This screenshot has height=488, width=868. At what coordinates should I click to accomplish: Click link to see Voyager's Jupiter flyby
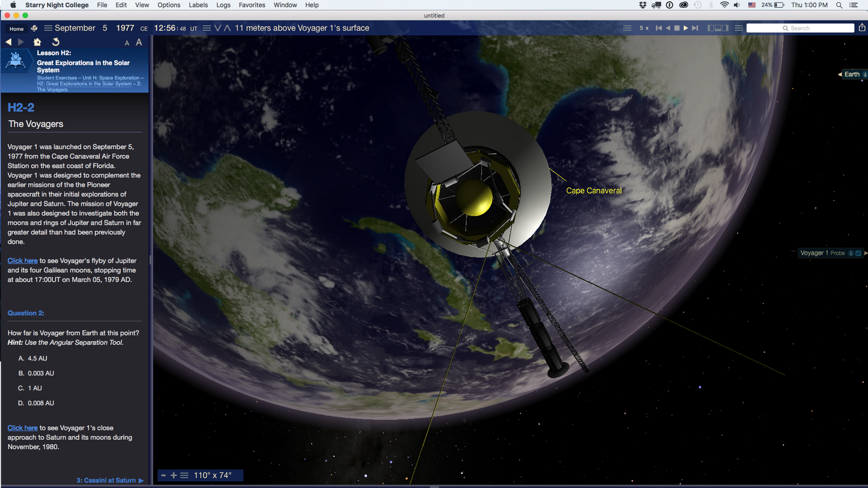click(22, 261)
